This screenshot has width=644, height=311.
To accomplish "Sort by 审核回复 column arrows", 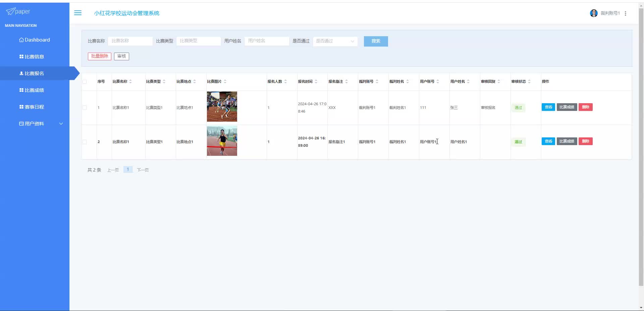I will [499, 81].
